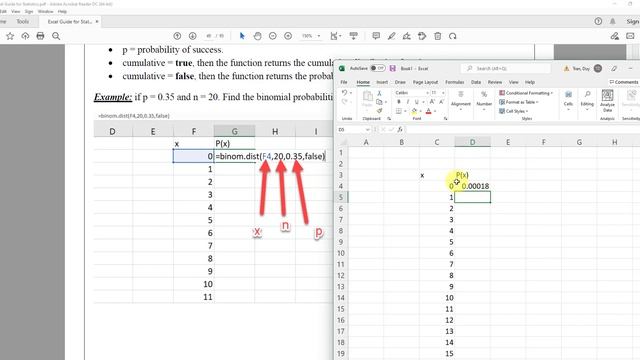Open the find text magnifier in Acrobat
This screenshot has height=360, width=640.
[56, 36]
